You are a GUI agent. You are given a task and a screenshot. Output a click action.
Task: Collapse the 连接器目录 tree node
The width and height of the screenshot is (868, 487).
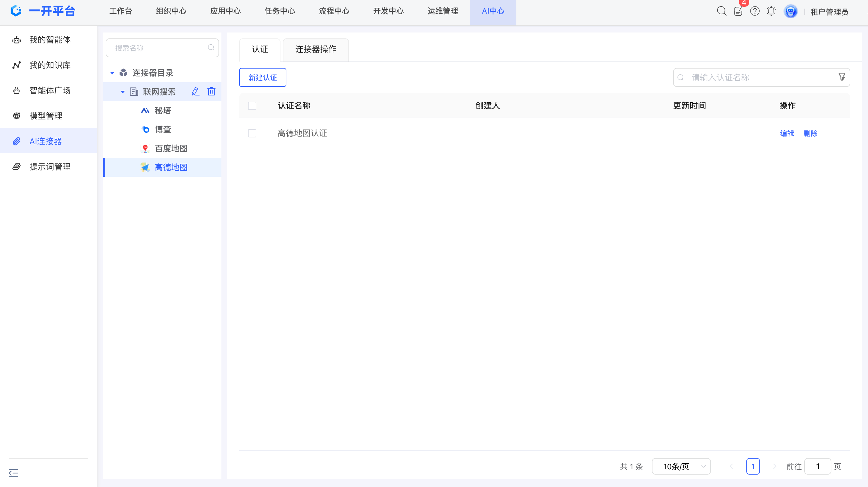point(112,73)
